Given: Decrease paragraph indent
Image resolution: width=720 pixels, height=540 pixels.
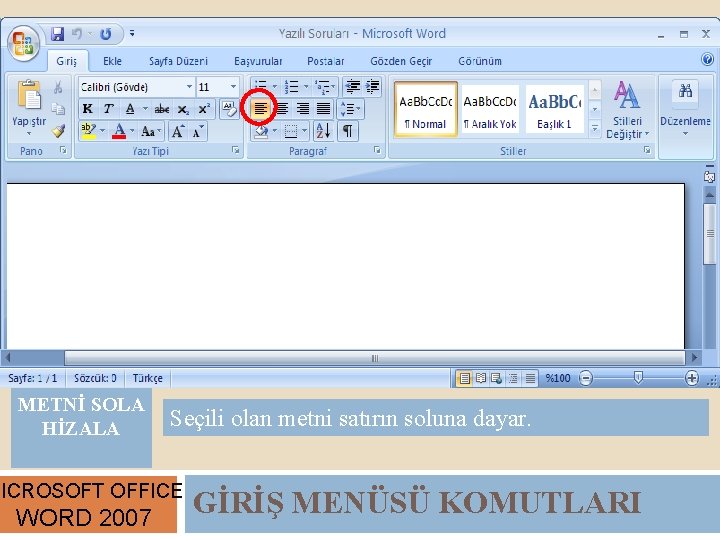Looking at the screenshot, I should [x=353, y=86].
